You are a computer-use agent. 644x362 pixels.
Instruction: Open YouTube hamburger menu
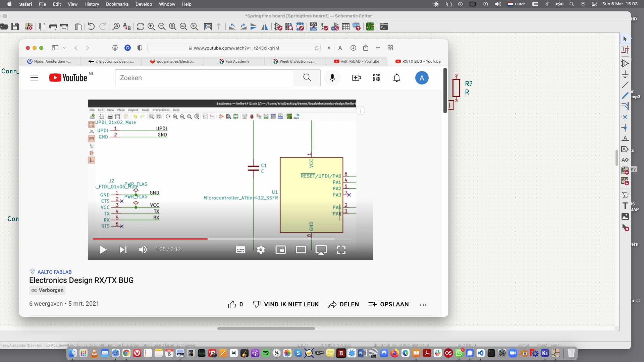pos(34,78)
